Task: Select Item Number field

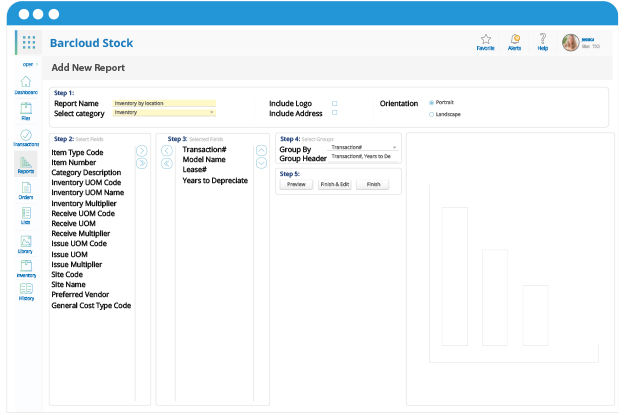Action: click(x=74, y=163)
